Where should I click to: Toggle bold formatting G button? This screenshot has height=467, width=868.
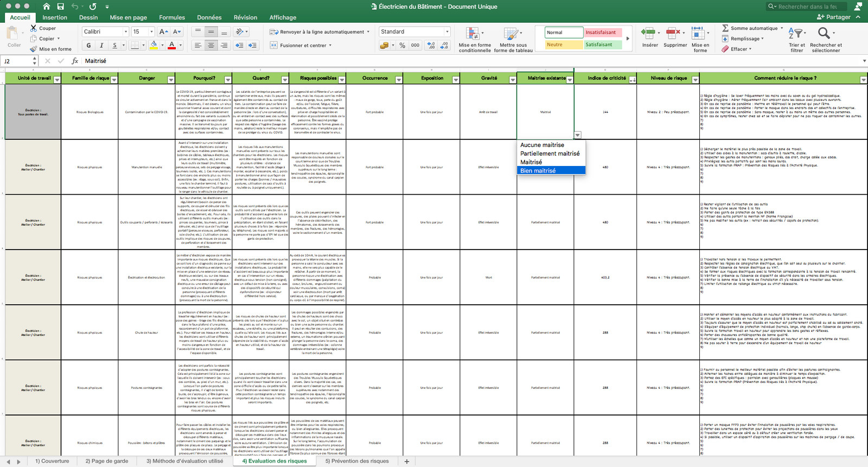click(89, 46)
